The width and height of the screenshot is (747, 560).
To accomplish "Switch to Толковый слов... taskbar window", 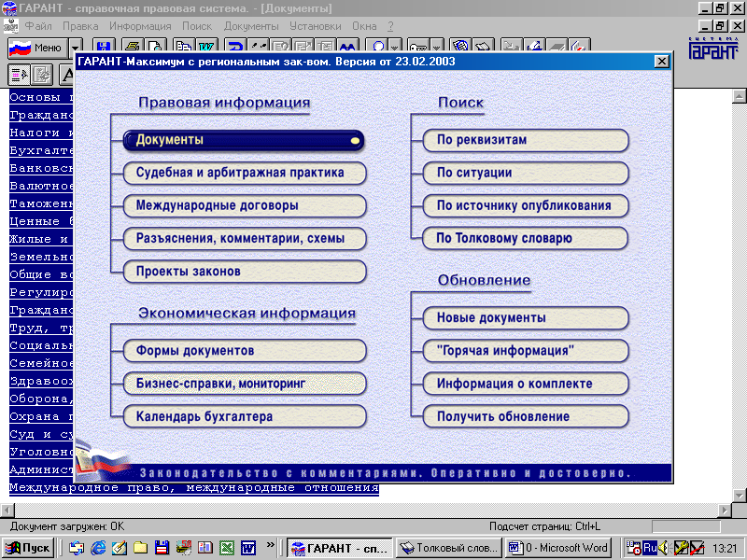I will [449, 548].
